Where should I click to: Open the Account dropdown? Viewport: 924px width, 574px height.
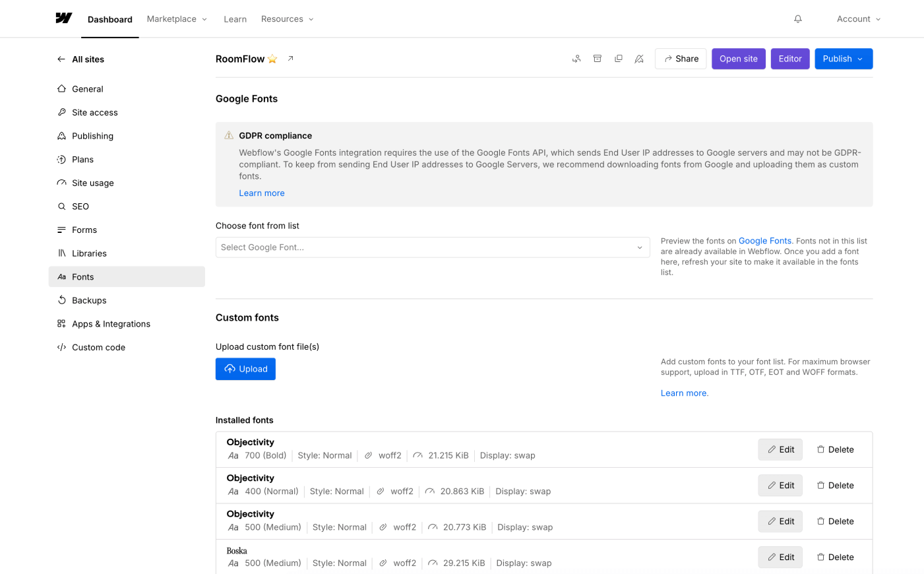click(x=857, y=18)
